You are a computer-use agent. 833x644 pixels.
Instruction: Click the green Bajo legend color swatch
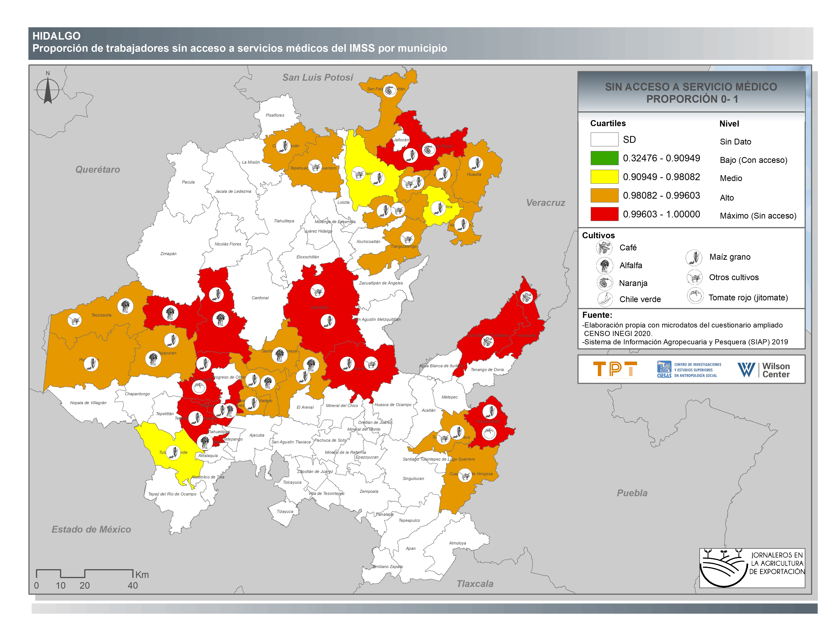pyautogui.click(x=604, y=158)
